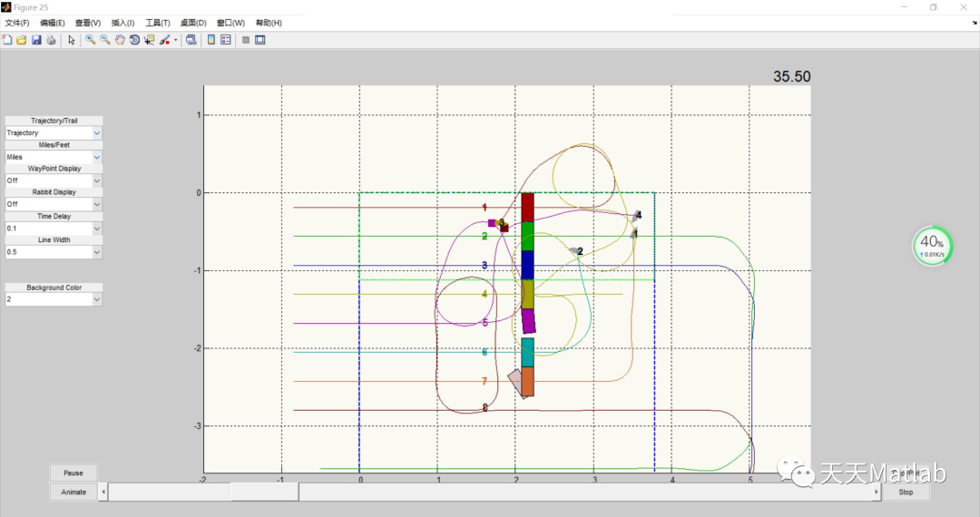Click the gray target marker labeled 4
Image resolution: width=980 pixels, height=517 pixels.
tap(635, 216)
